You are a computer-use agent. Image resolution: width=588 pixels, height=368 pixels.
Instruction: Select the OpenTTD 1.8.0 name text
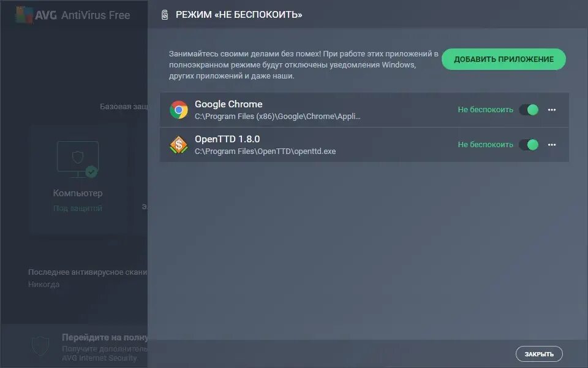pos(227,139)
